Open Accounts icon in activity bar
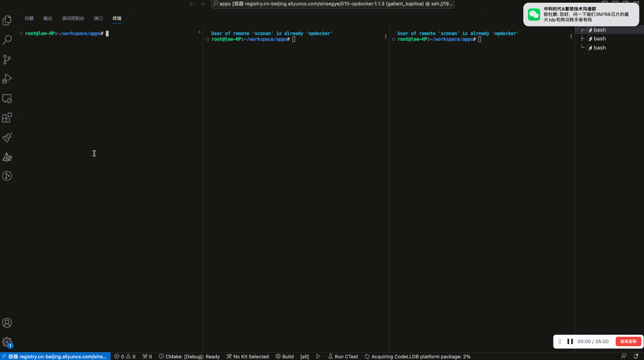 tap(7, 323)
